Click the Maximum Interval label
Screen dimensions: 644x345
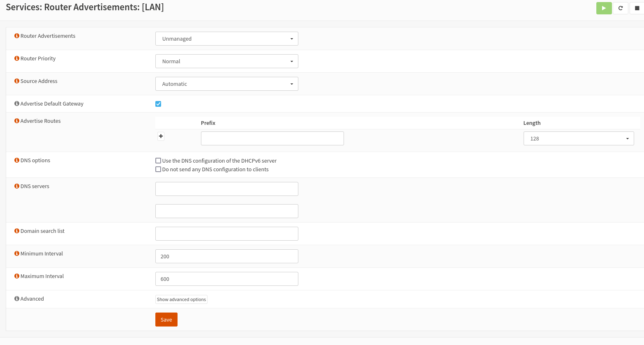pos(42,276)
